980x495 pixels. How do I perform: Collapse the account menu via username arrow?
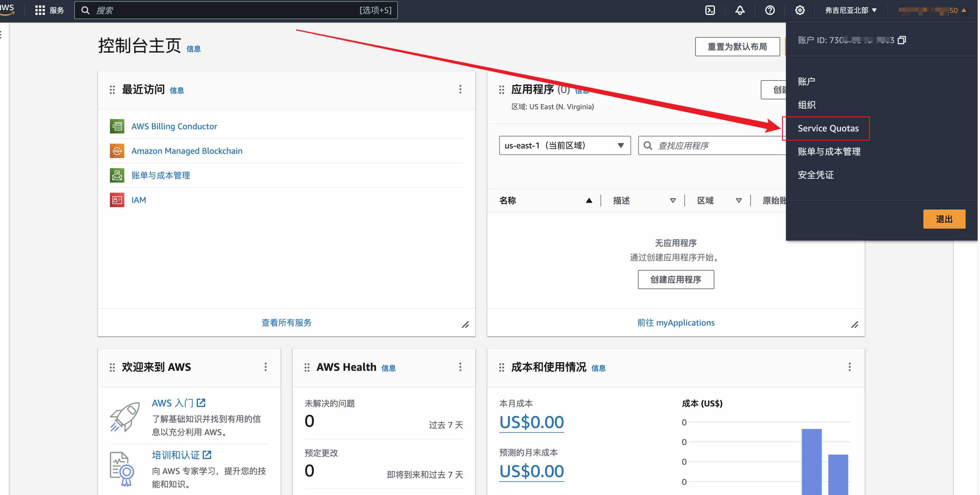click(964, 10)
